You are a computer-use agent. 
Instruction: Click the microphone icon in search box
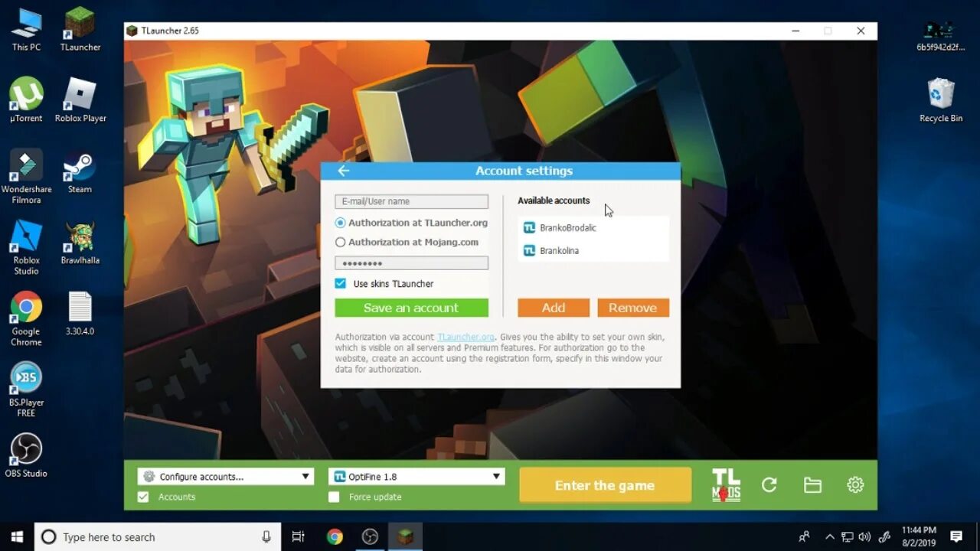266,536
